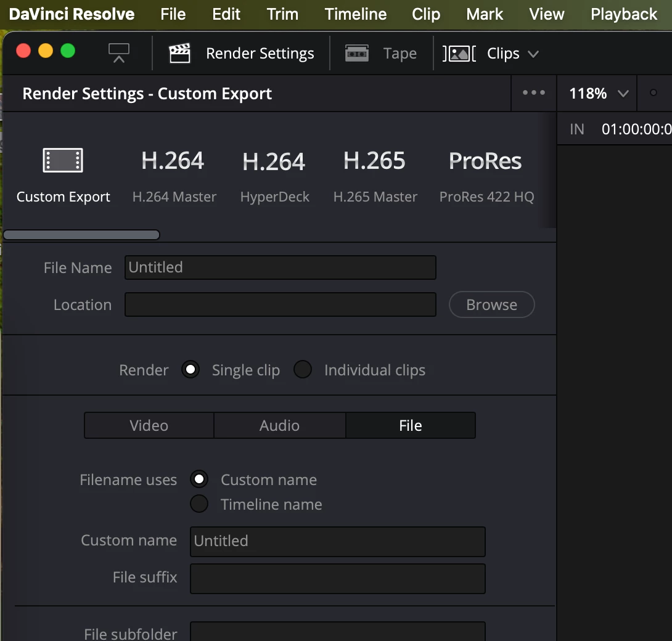Select Single clip render option
This screenshot has width=672, height=641.
point(191,369)
